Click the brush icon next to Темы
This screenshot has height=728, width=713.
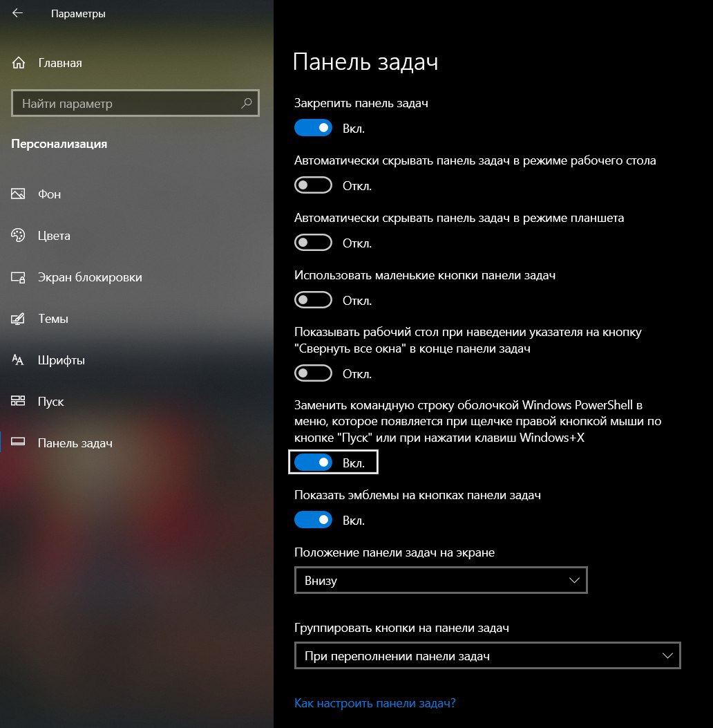(x=18, y=319)
